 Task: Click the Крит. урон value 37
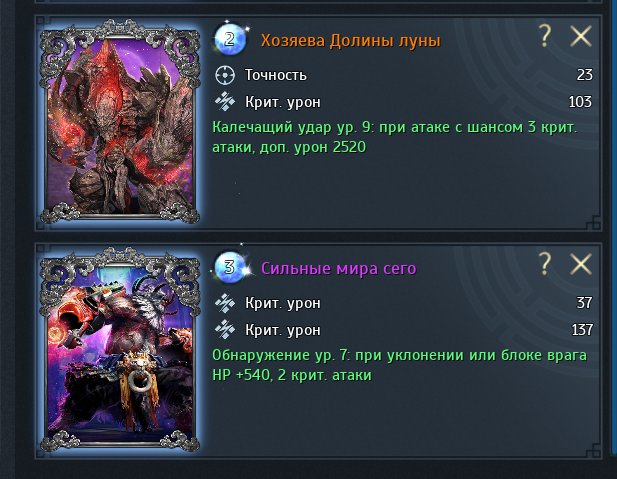point(584,303)
